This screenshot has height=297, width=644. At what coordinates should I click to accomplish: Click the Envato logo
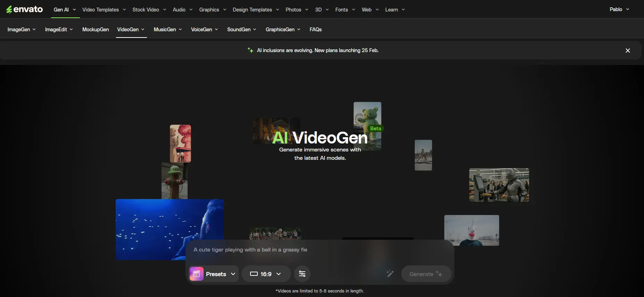24,9
